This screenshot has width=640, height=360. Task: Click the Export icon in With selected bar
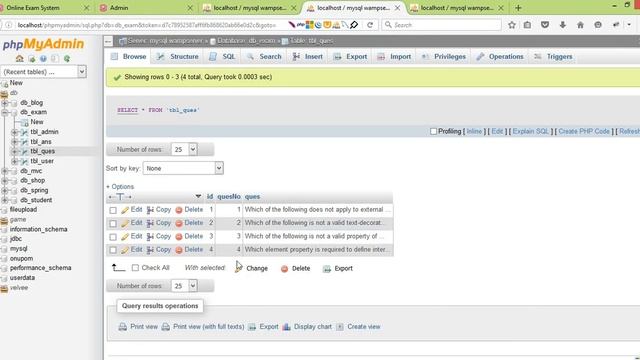point(327,269)
